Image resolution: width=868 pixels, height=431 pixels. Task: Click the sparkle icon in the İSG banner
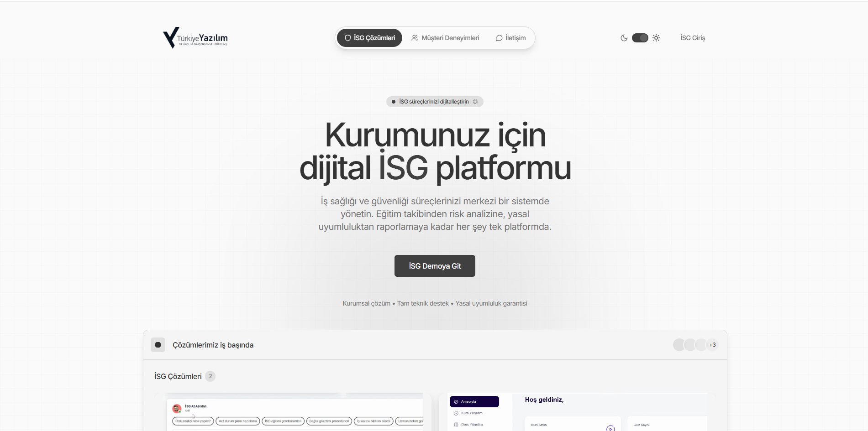pos(475,102)
